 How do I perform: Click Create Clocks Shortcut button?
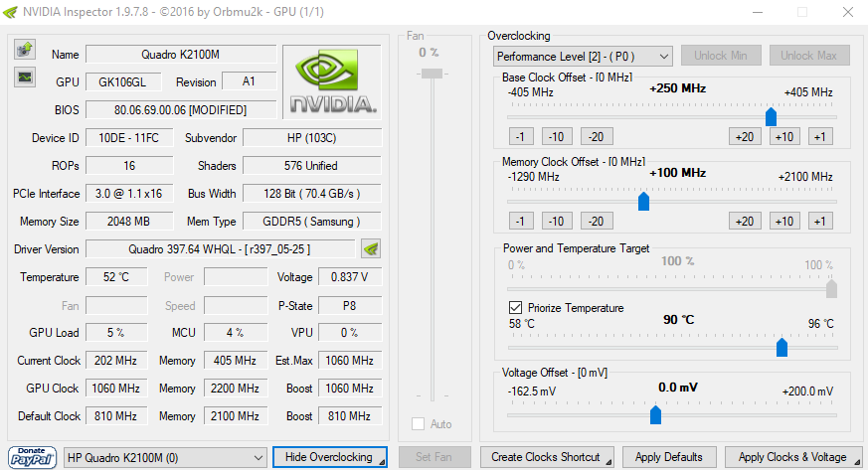coord(547,457)
